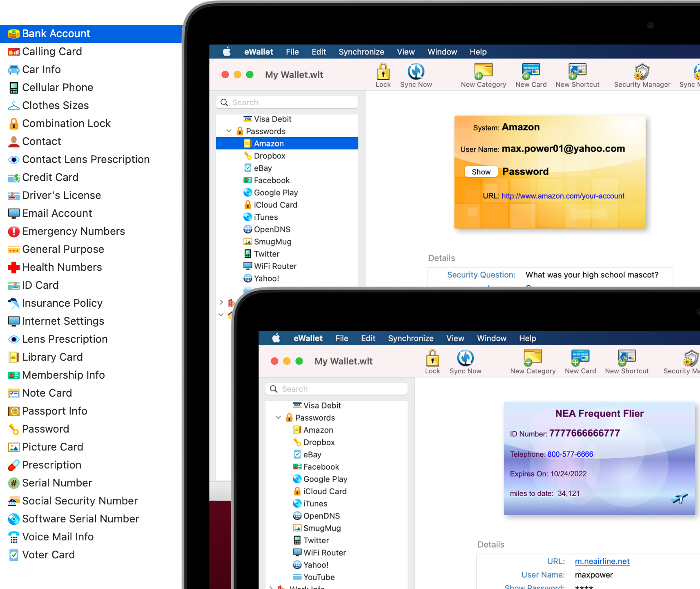Click Sync Now icon in lower window

465,359
